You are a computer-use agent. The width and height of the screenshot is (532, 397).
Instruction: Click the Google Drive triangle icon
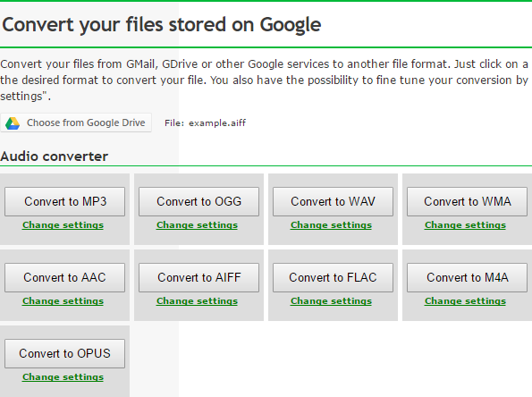pos(13,122)
